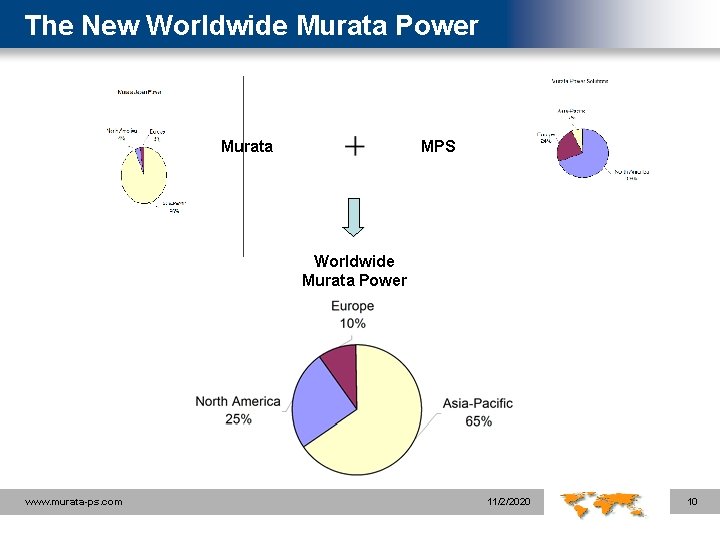Open the www.murata-ps.com footer link
This screenshot has width=720, height=540.
(73, 502)
